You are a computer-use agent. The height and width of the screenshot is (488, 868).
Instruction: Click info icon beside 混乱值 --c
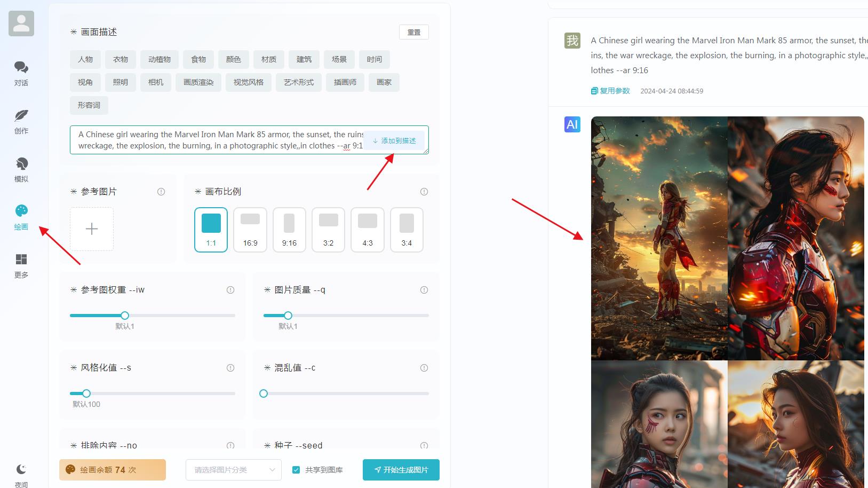click(x=424, y=368)
